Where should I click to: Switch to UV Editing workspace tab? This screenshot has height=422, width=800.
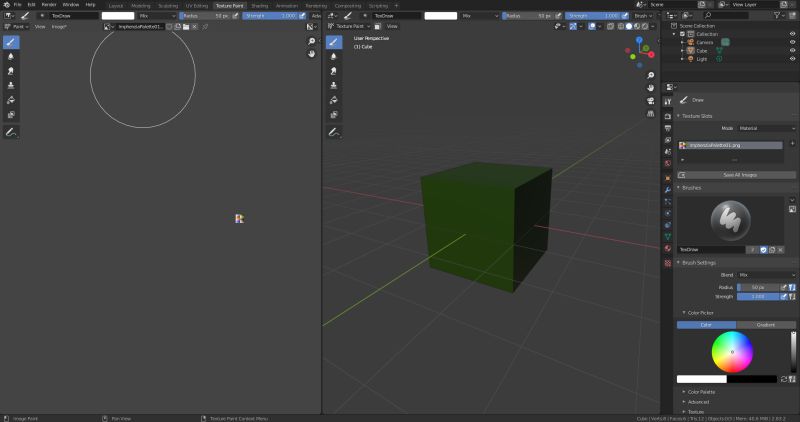tap(196, 6)
